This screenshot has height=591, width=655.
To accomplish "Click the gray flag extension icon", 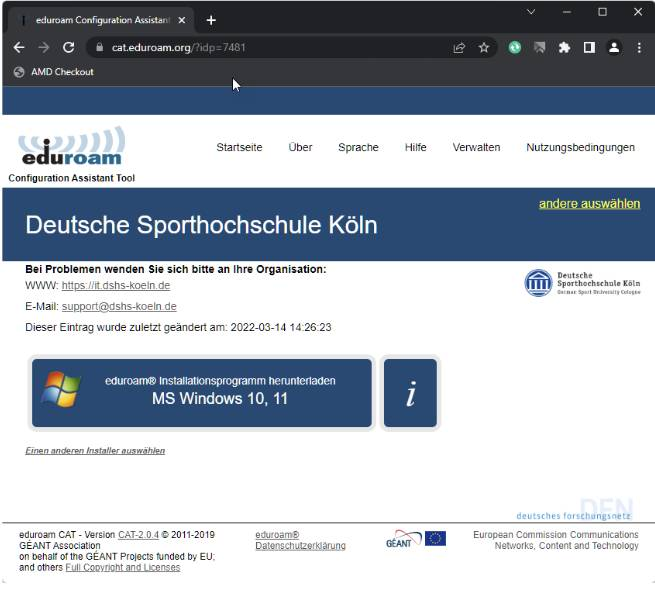I will pyautogui.click(x=539, y=48).
